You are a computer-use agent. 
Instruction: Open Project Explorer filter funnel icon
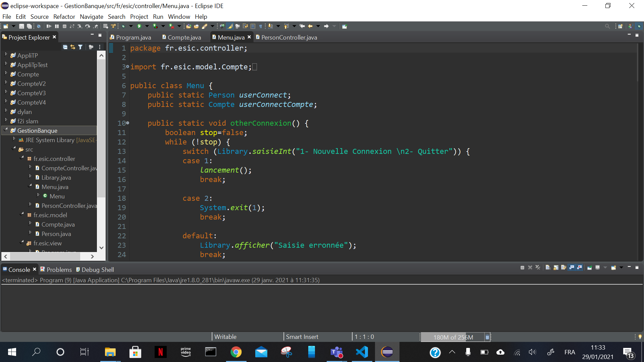(80, 47)
